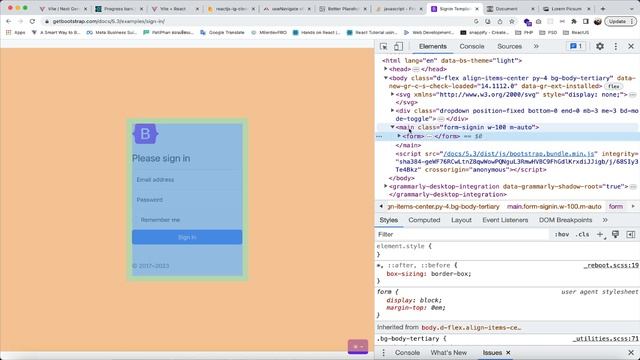Expand the grammarly-desktop-integration node

(x=386, y=186)
